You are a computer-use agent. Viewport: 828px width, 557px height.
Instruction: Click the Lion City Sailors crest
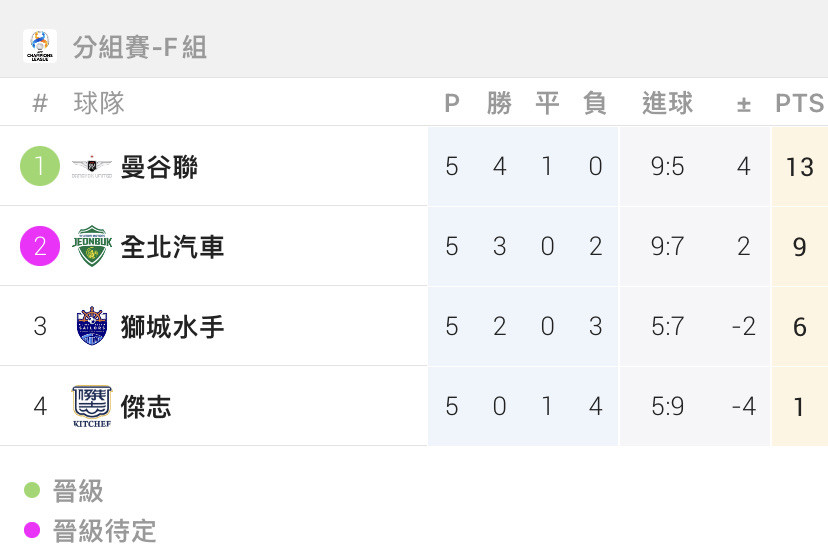click(x=92, y=326)
